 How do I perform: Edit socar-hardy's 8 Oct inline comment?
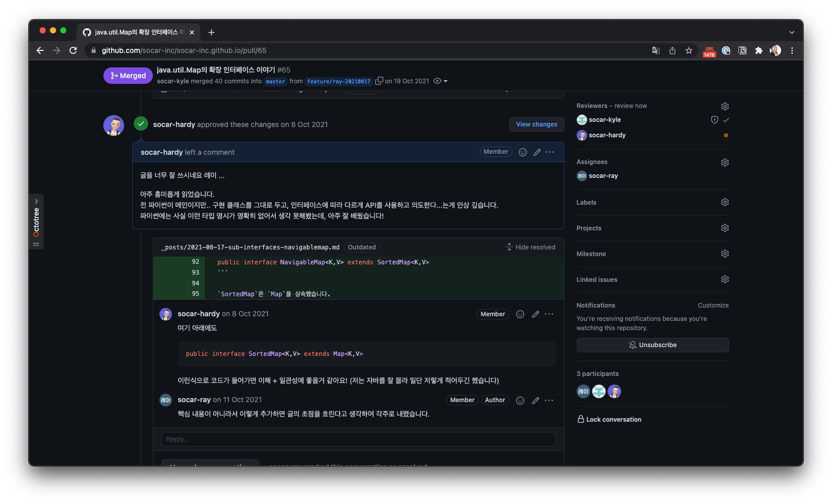pos(536,314)
